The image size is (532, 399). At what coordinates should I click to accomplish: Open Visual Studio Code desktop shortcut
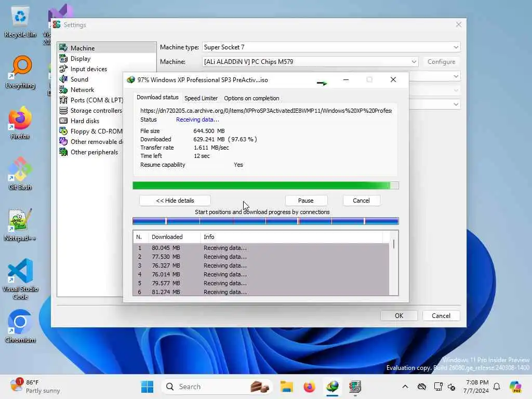(x=20, y=279)
